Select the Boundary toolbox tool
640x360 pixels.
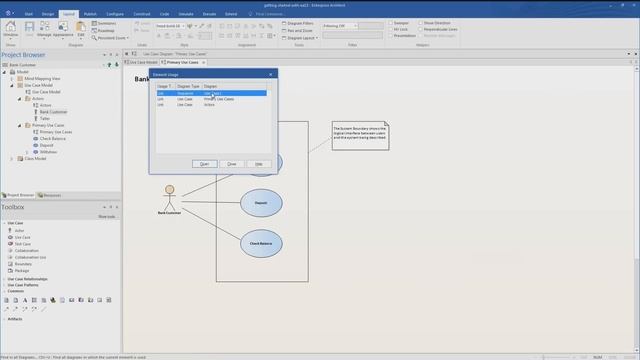pyautogui.click(x=20, y=264)
